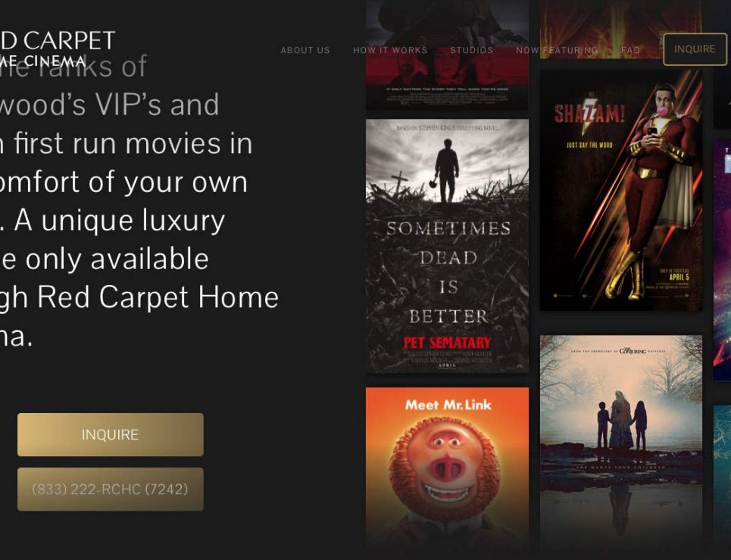Open the Pet Sematary movie poster

coord(447,246)
